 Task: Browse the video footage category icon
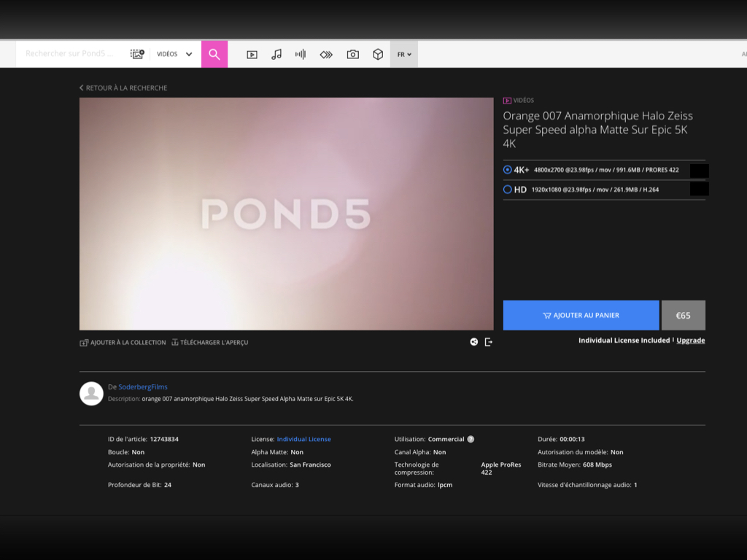tap(252, 54)
